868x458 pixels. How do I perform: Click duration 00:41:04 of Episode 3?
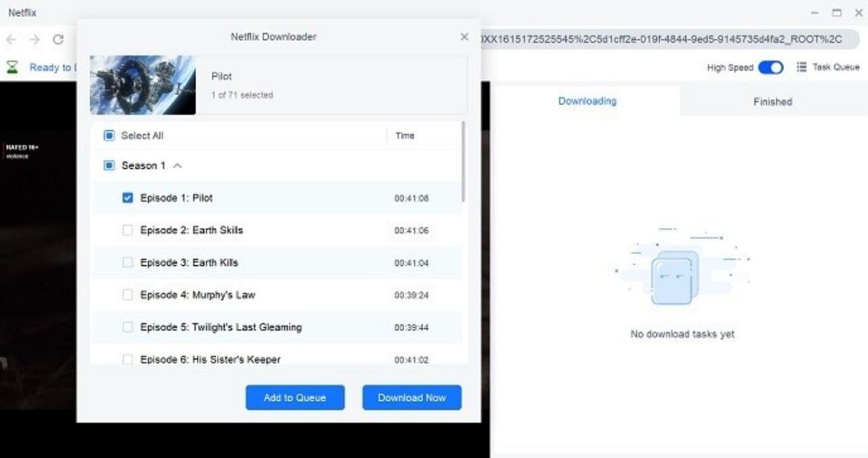[412, 263]
